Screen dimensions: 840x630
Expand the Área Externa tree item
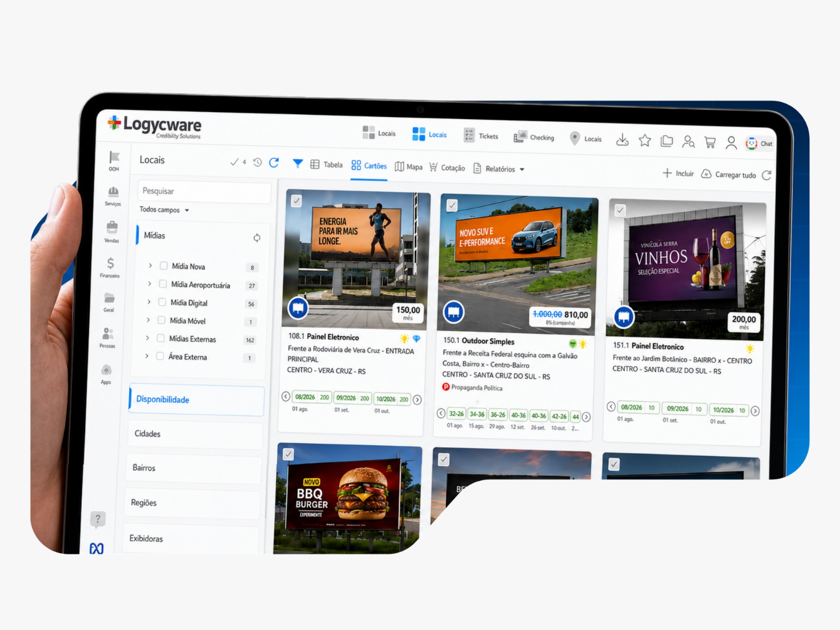146,355
